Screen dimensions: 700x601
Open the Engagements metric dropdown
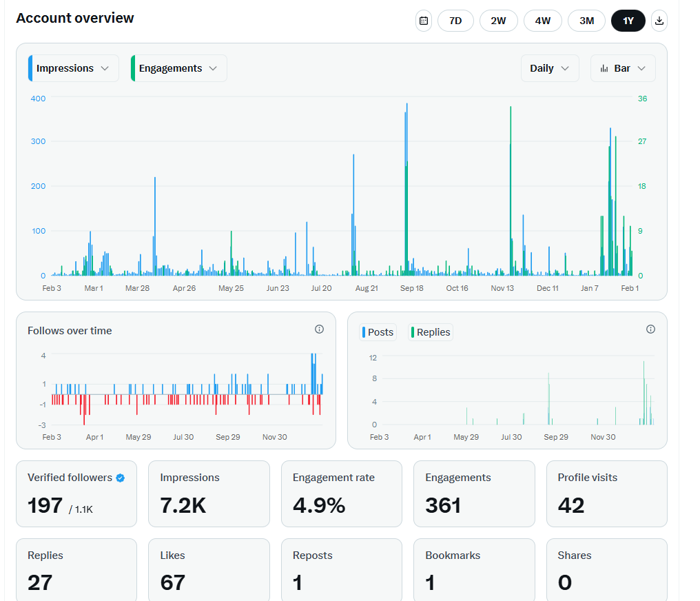[178, 68]
